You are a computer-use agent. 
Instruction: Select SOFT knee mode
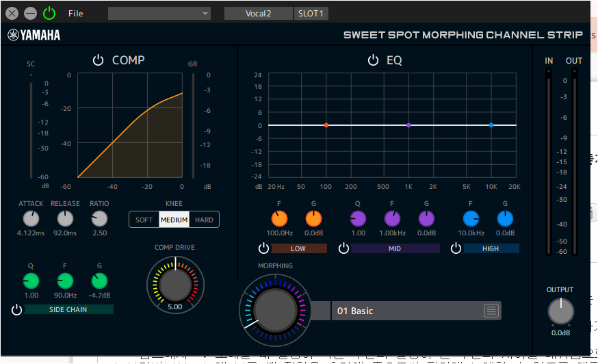tap(144, 220)
